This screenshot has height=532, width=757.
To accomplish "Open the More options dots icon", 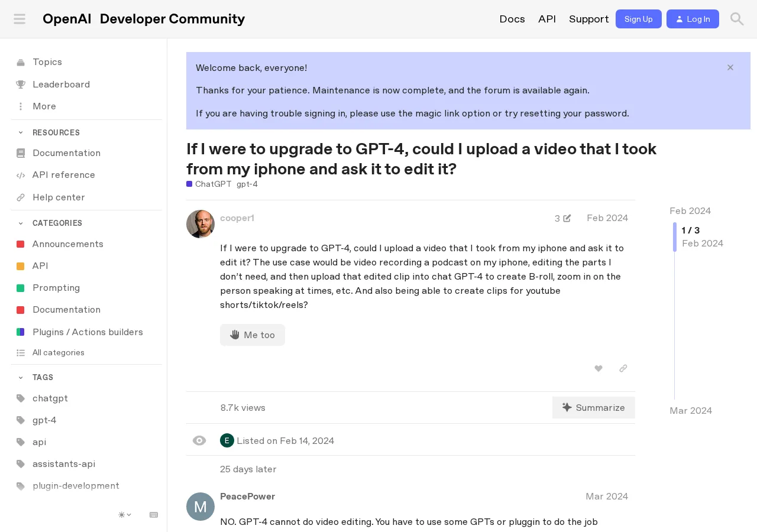I will pos(21,106).
